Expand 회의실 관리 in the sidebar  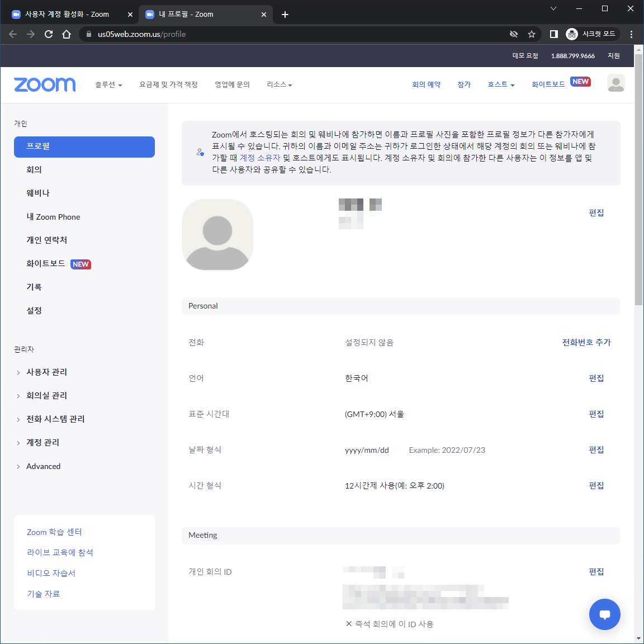coord(46,396)
